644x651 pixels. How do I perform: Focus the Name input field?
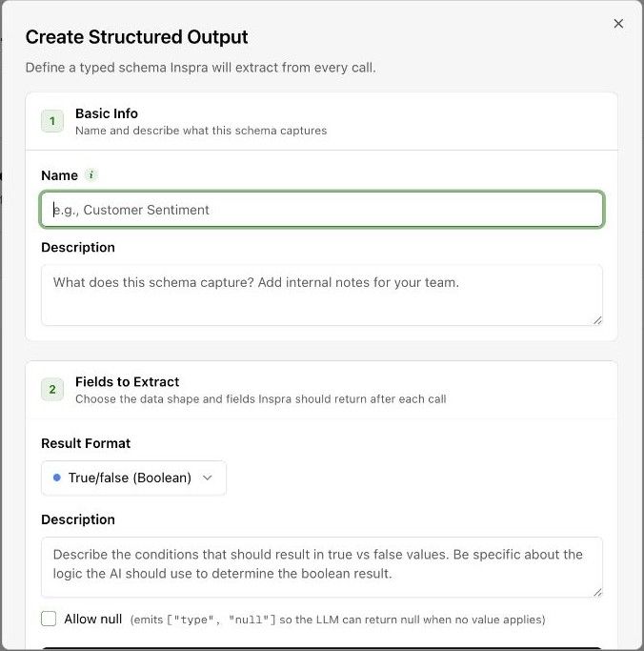(322, 210)
